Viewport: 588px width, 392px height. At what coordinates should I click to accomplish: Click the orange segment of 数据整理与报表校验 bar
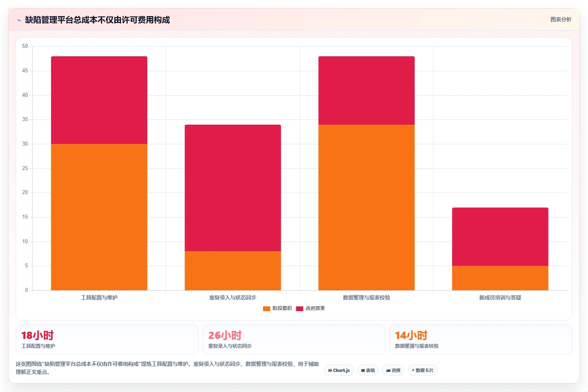pyautogui.click(x=366, y=207)
